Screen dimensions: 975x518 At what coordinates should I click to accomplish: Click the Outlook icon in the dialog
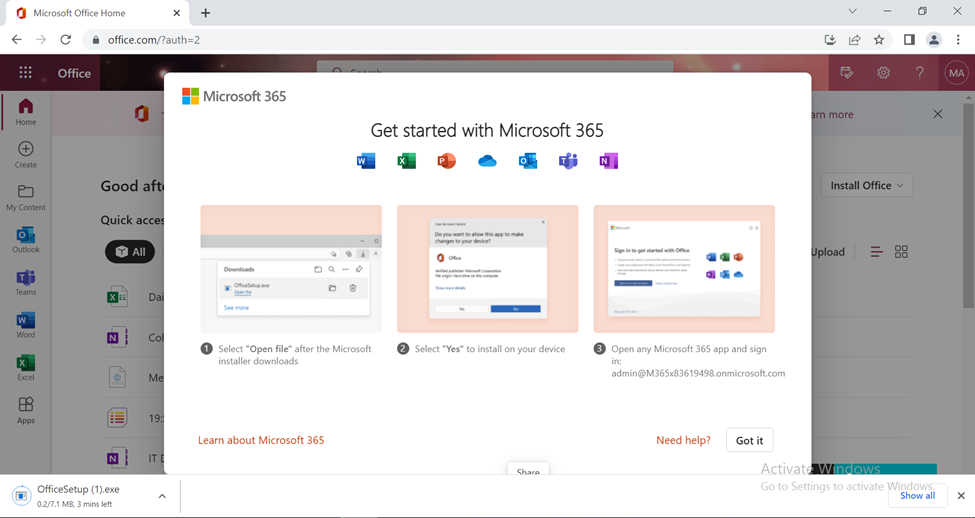[x=528, y=161]
